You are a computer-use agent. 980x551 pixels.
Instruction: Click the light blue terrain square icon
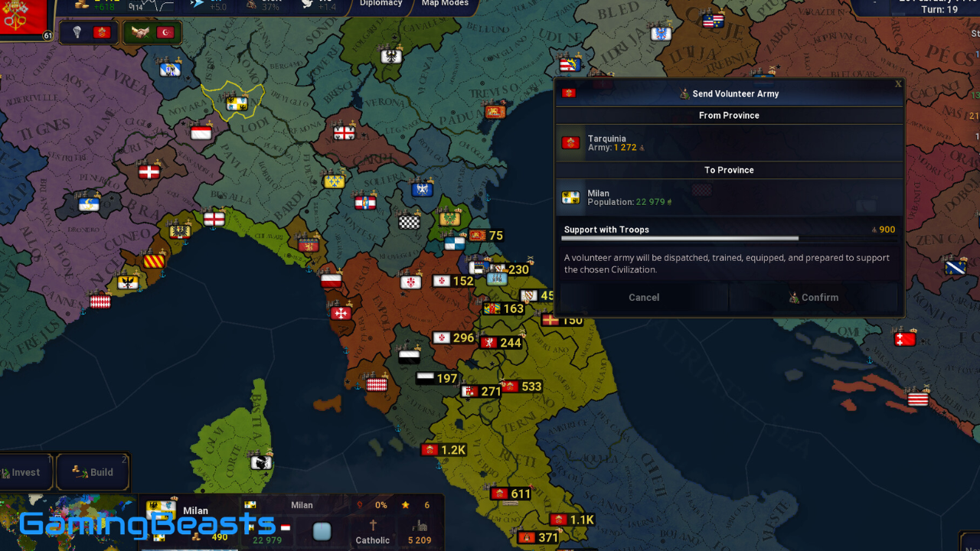[322, 531]
